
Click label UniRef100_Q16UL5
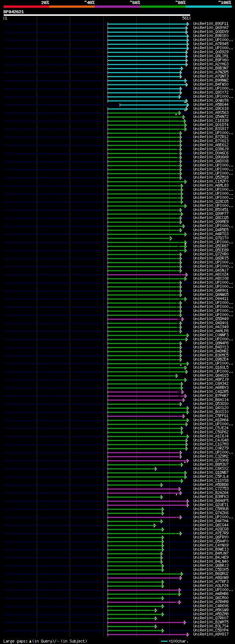(x=211, y=367)
